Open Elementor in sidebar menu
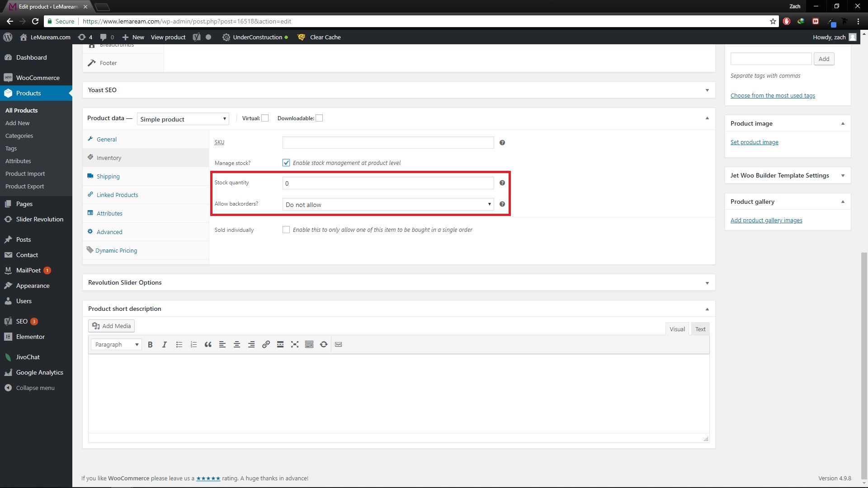The height and width of the screenshot is (488, 868). (36, 337)
